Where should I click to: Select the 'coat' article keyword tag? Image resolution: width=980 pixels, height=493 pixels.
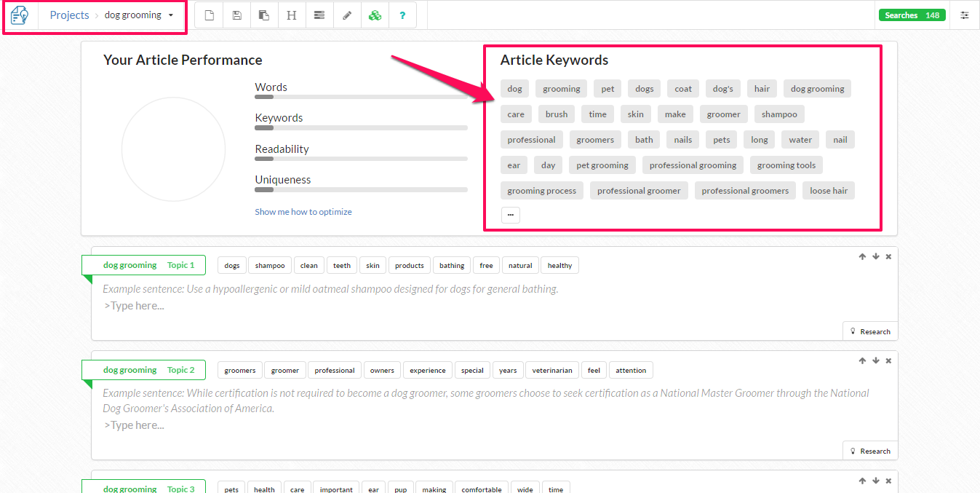tap(683, 89)
